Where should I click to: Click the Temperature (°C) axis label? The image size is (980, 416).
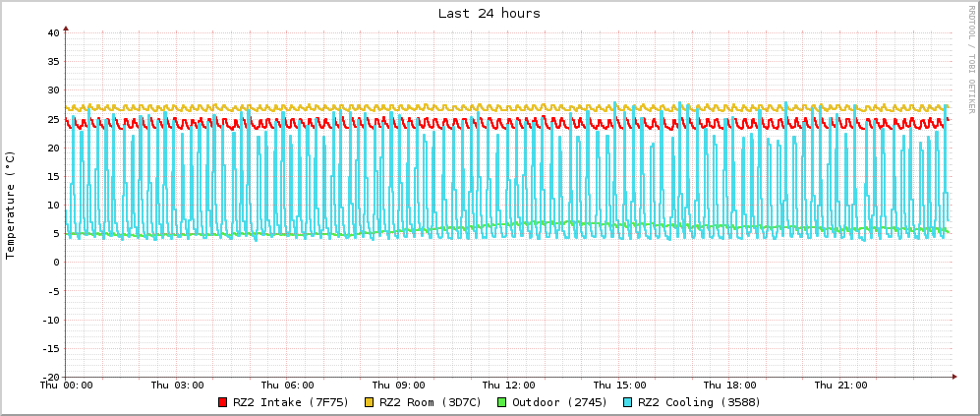coord(11,205)
